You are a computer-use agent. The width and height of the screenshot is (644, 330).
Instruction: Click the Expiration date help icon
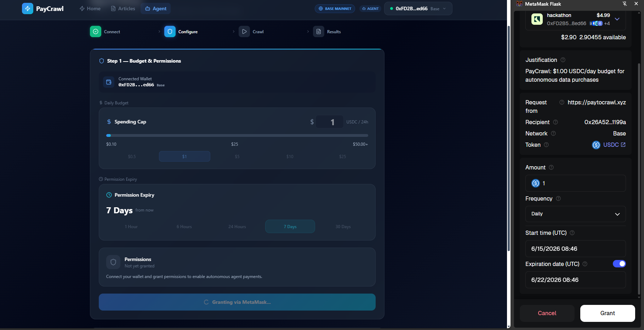point(585,264)
